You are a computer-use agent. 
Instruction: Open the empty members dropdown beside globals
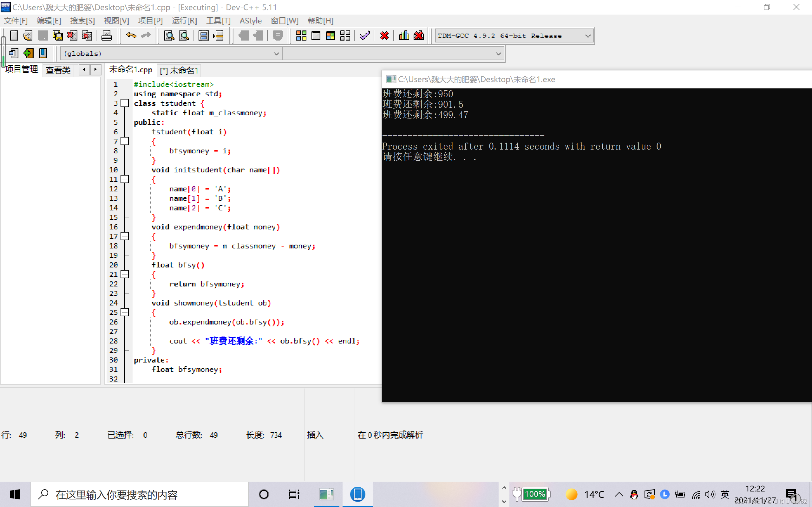[498, 54]
